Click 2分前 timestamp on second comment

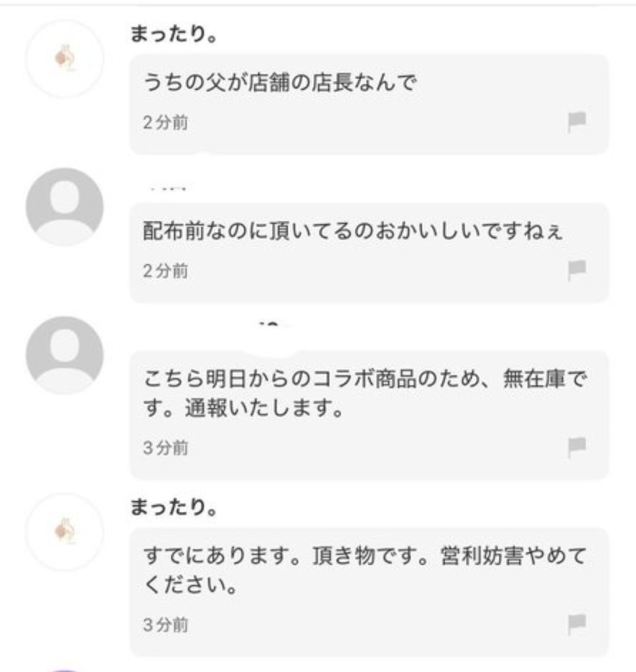tap(165, 271)
